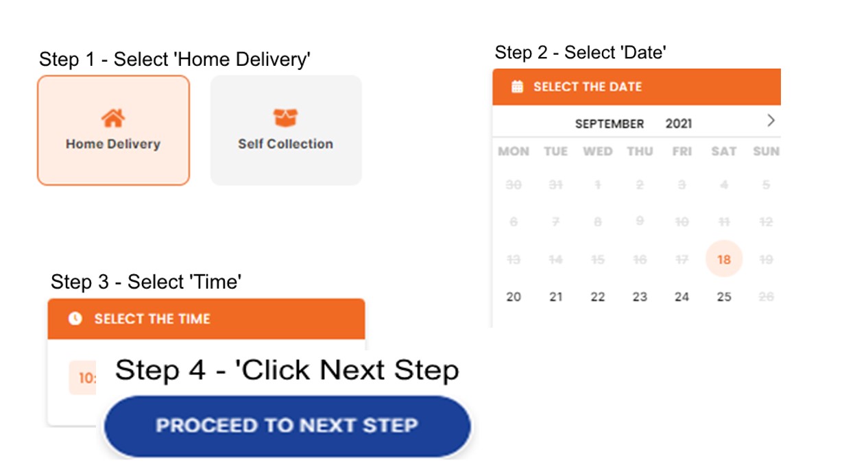Select the partially visible 10: time slot
This screenshot has height=469, width=868.
[x=84, y=378]
